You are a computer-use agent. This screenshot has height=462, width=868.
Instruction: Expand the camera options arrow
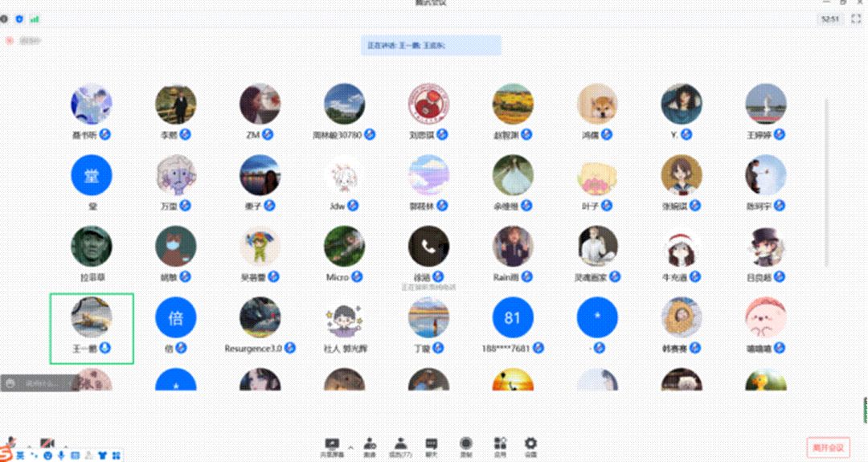point(64,444)
